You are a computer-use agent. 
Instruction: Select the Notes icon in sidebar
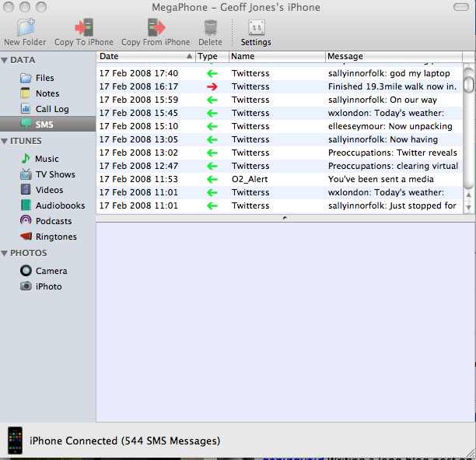coord(26,93)
